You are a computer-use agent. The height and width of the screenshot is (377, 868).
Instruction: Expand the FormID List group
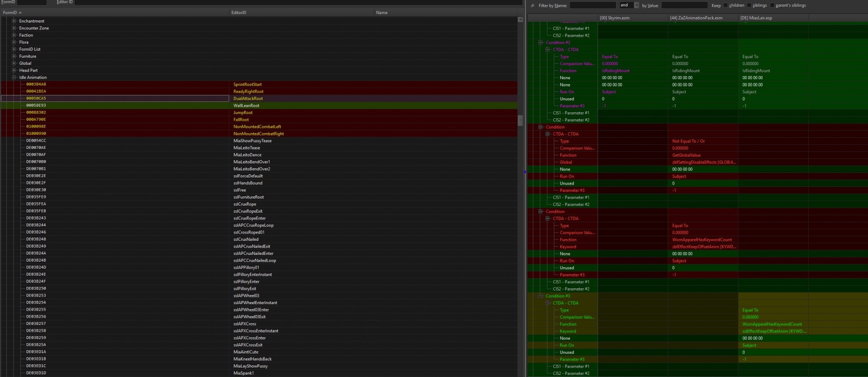click(x=14, y=49)
